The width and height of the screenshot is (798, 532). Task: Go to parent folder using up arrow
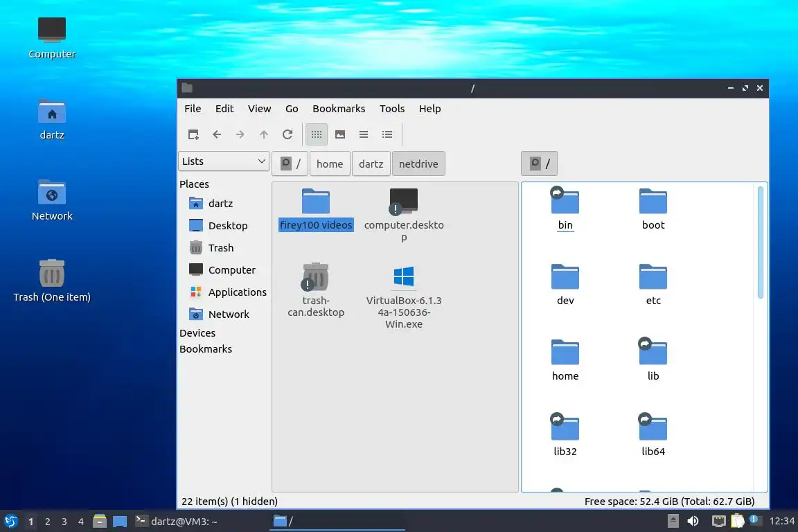(264, 134)
